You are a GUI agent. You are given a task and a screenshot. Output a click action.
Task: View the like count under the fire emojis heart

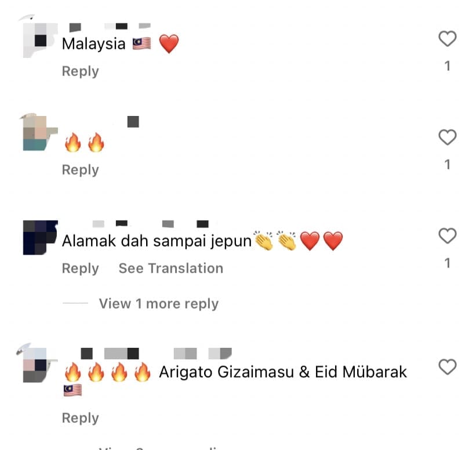447,165
